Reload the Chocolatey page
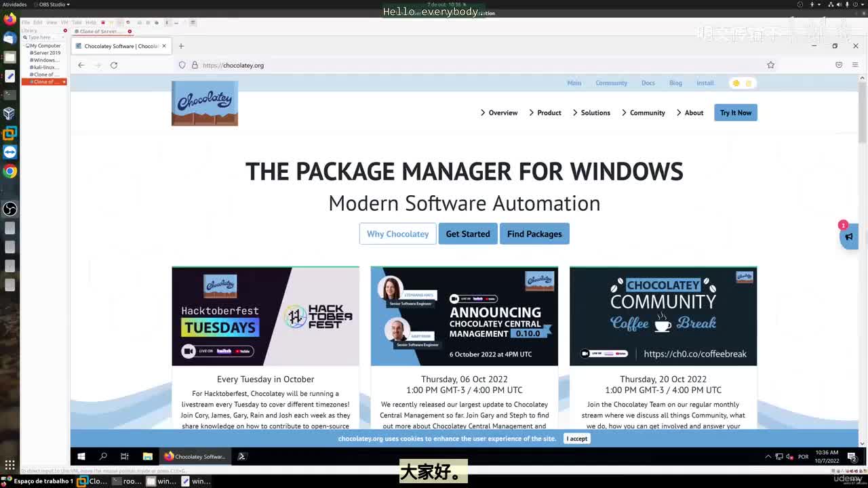 click(114, 65)
